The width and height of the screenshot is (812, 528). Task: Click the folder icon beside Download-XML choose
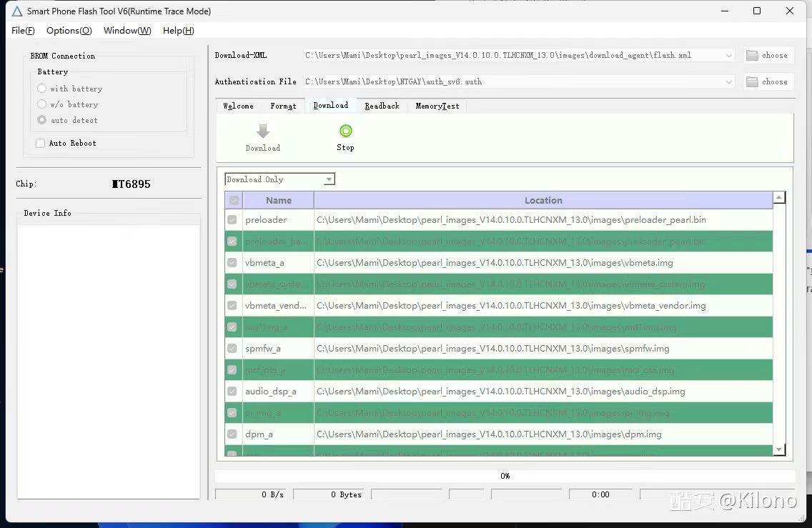click(x=752, y=56)
